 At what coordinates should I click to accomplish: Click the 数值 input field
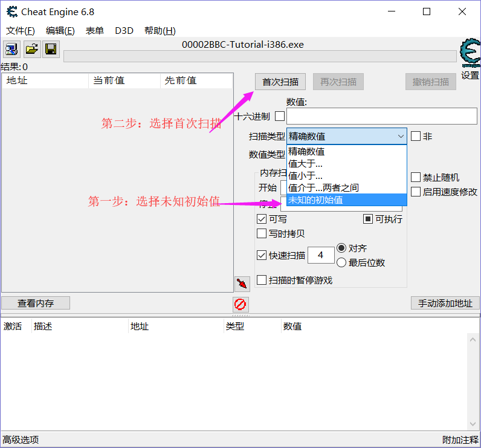382,116
